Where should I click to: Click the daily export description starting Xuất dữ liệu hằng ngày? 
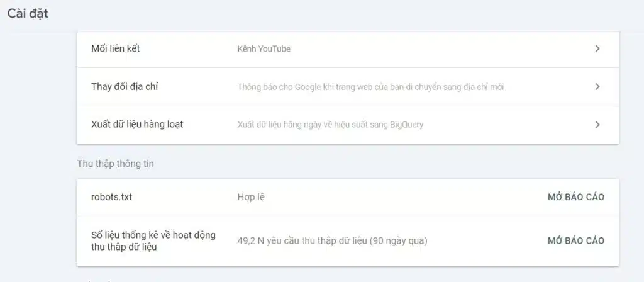coord(330,125)
